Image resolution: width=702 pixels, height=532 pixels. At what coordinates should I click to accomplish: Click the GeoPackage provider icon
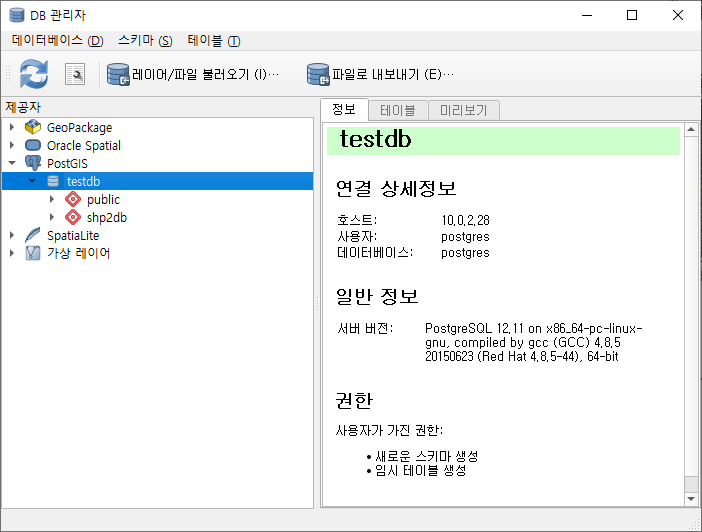click(x=33, y=127)
